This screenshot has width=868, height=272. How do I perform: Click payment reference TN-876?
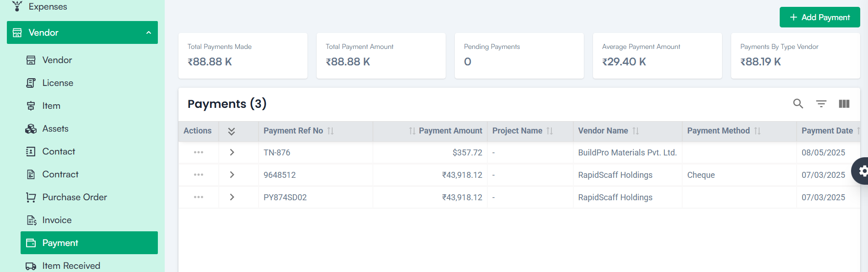coord(277,153)
